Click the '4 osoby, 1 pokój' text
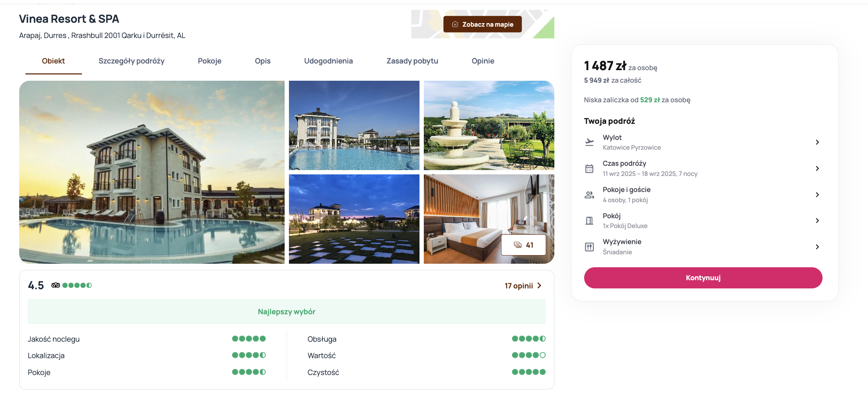This screenshot has width=868, height=395. (625, 200)
